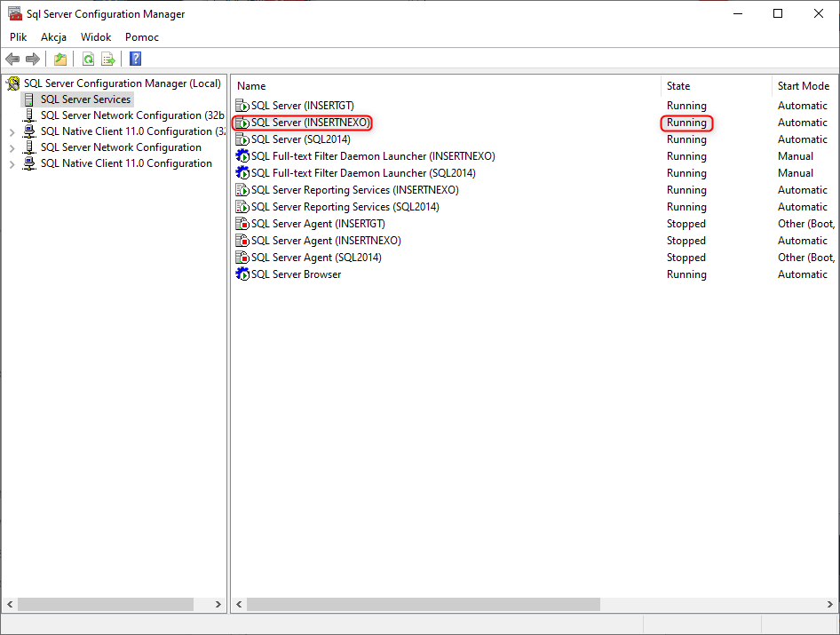Expand SQL Native Client 11.0 Configuration (32bit) node
The height and width of the screenshot is (635, 840).
pos(12,131)
